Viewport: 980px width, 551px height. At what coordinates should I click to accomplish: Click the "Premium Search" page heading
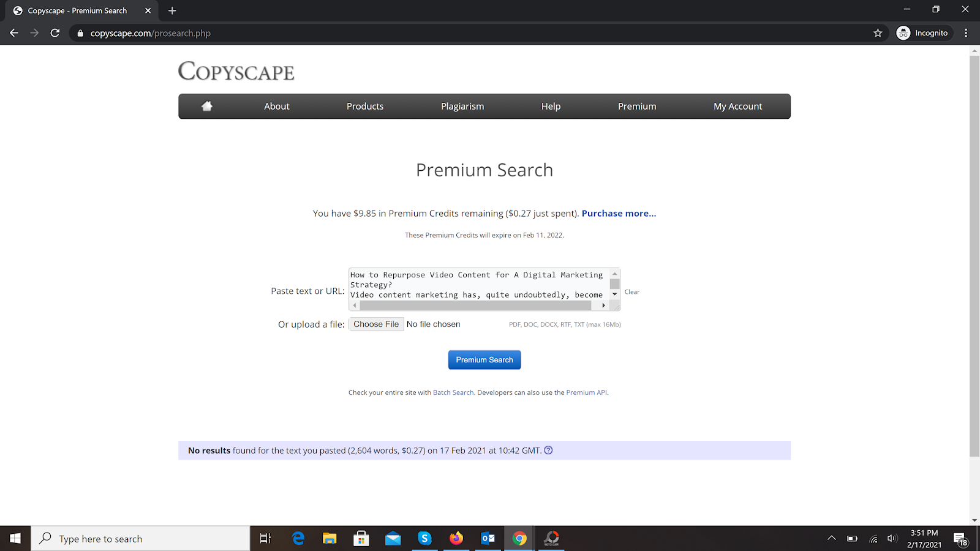[484, 170]
